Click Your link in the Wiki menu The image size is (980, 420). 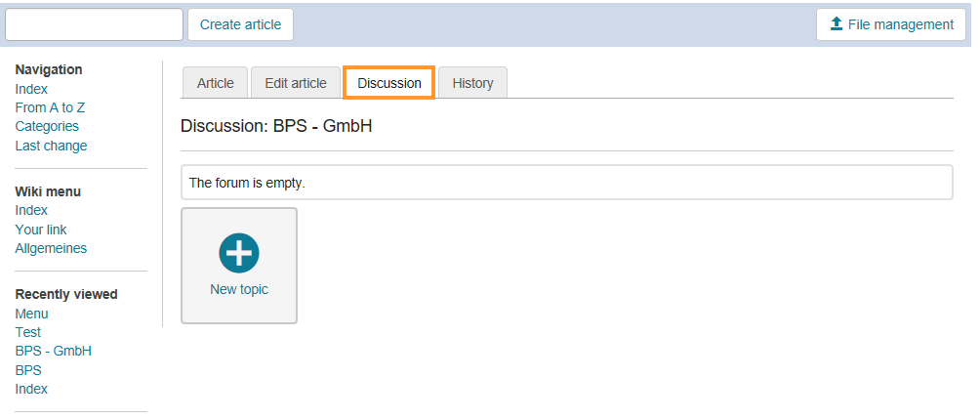tap(41, 230)
